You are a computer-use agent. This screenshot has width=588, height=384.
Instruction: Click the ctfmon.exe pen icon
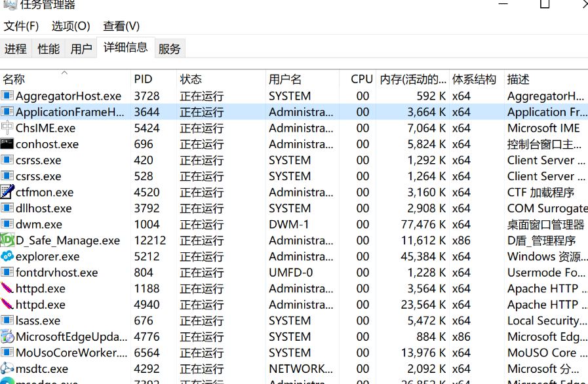click(x=7, y=192)
